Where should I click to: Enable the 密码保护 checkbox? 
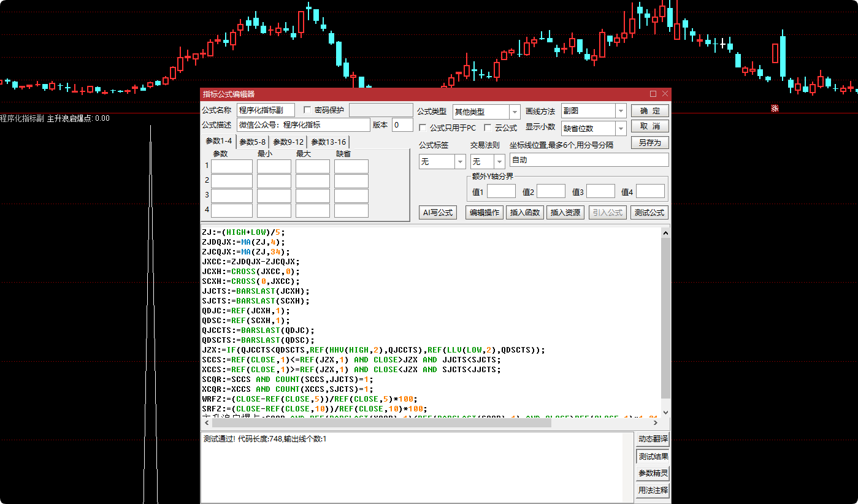(307, 110)
